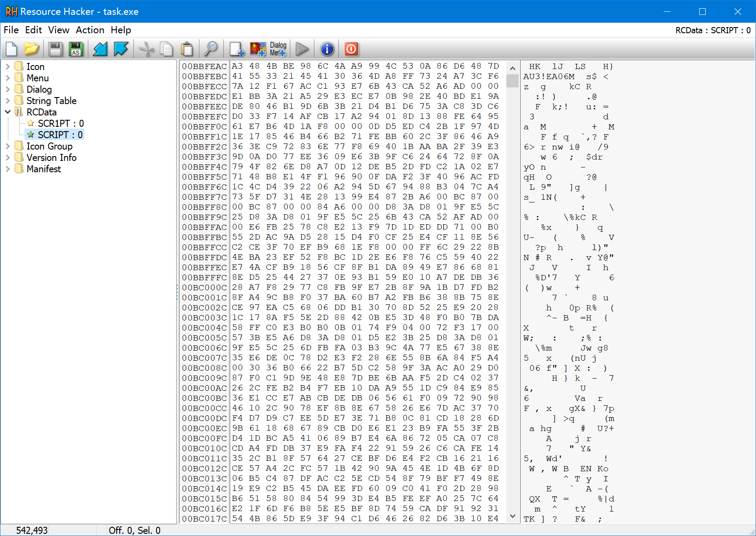Image resolution: width=756 pixels, height=536 pixels.
Task: Expand the Version Info folder
Action: coord(7,157)
